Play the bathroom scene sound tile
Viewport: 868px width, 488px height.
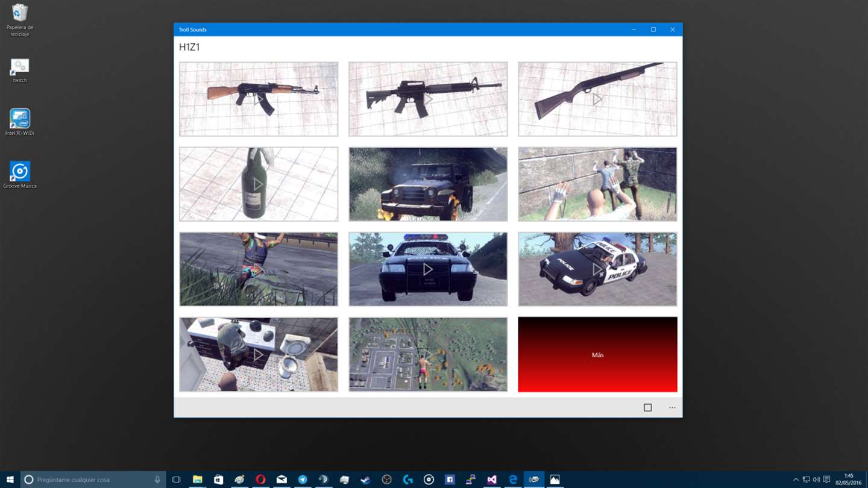coord(259,354)
